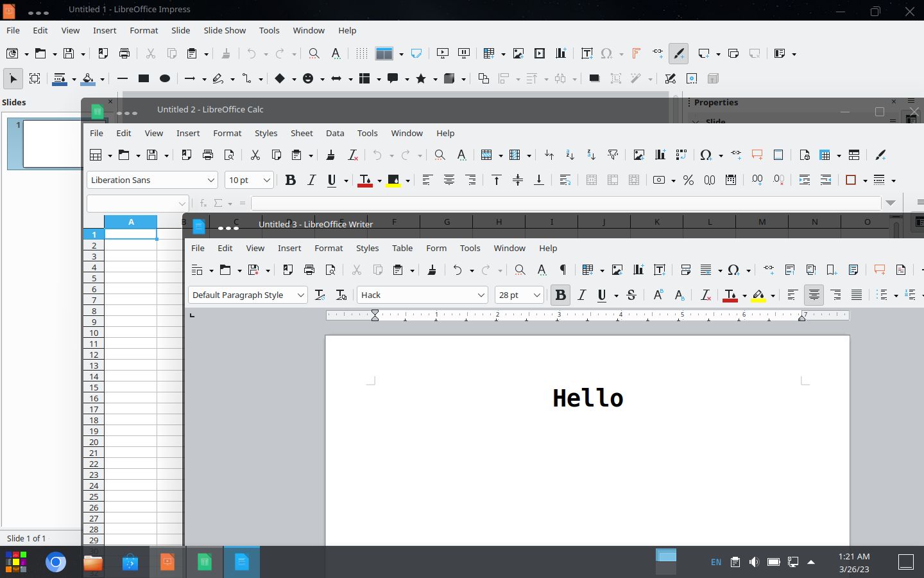Image resolution: width=924 pixels, height=578 pixels.
Task: Select column A header in Calc
Action: (131, 222)
